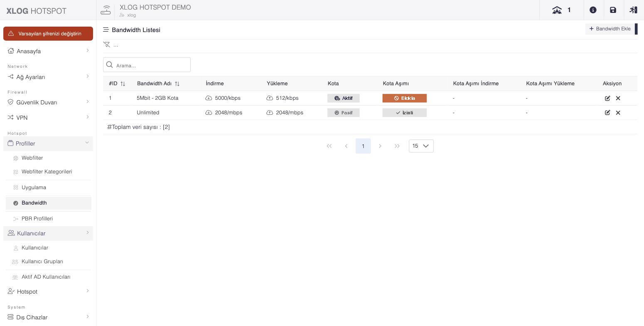
Task: Click the logout icon in top bar
Action: [633, 10]
